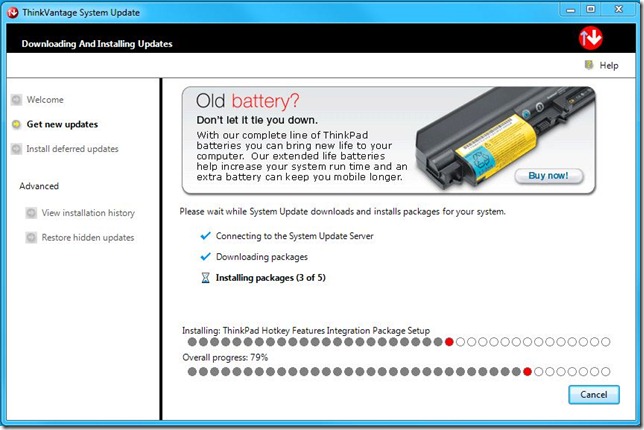
Task: Click the Help link text
Action: [x=609, y=65]
